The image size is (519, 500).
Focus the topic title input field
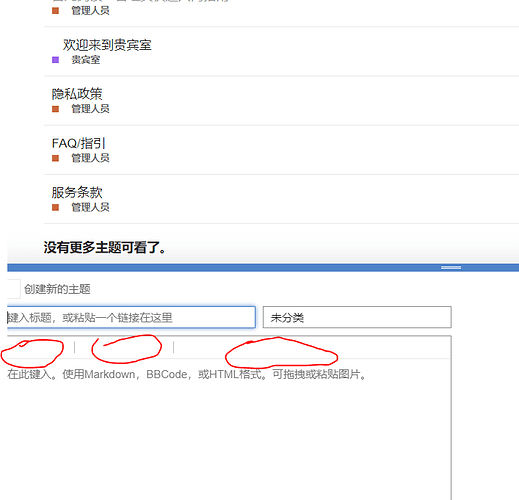pos(131,317)
